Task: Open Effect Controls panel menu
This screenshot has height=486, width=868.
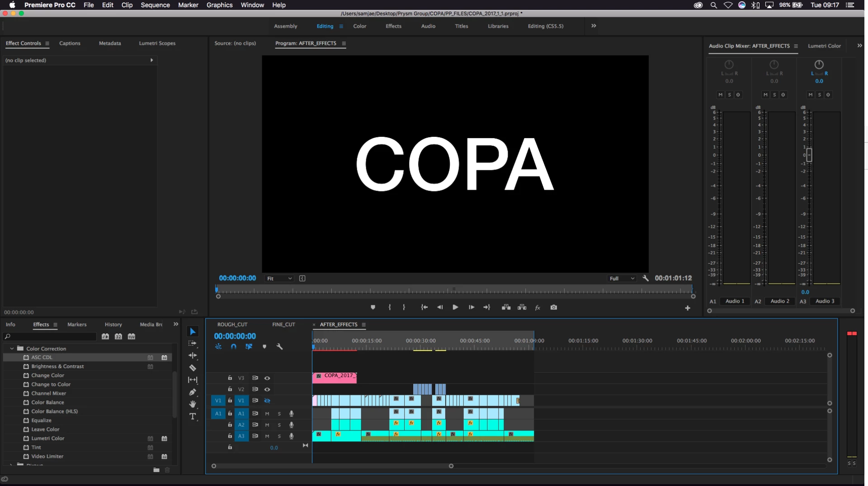Action: point(47,43)
